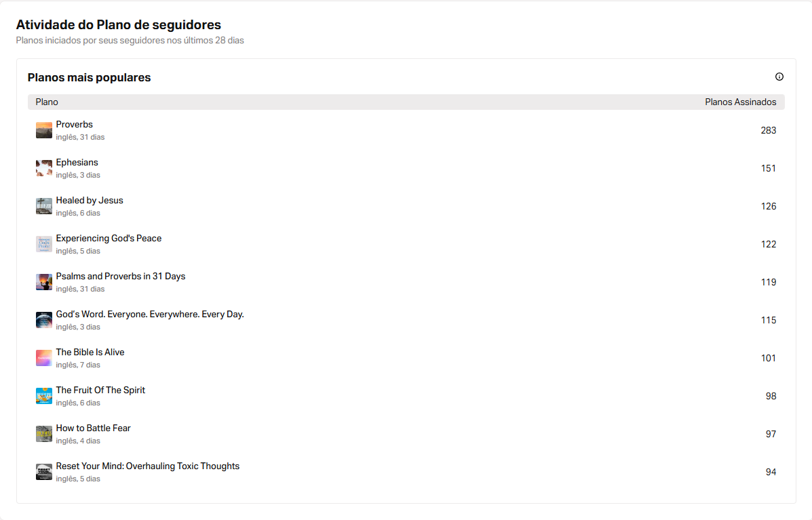Viewport: 812px width, 520px height.
Task: Open the Ephesians plan title
Action: tap(77, 163)
